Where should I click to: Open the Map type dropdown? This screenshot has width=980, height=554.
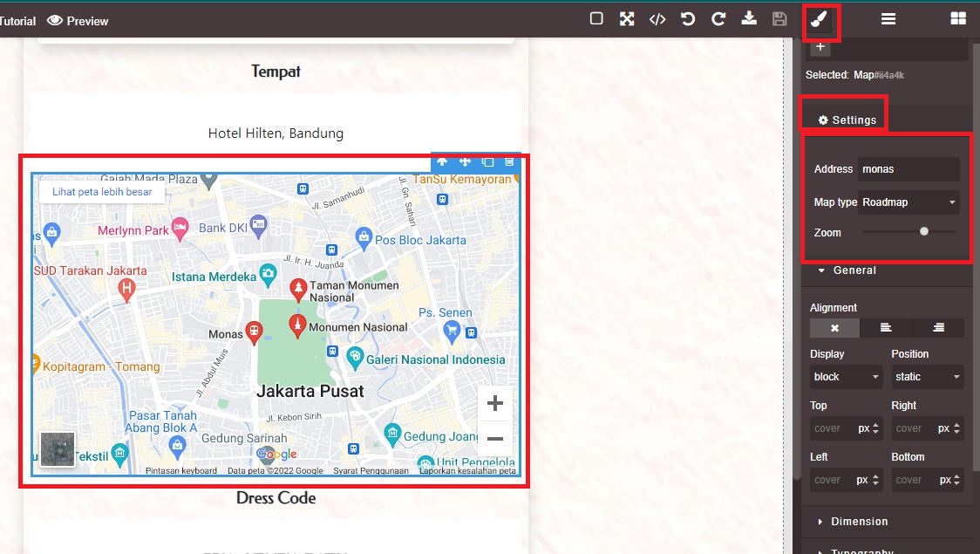(909, 202)
